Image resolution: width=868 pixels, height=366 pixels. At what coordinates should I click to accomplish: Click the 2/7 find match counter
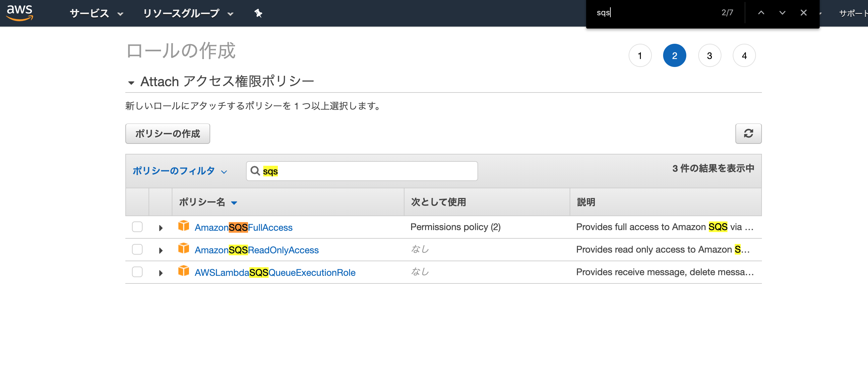pyautogui.click(x=727, y=13)
